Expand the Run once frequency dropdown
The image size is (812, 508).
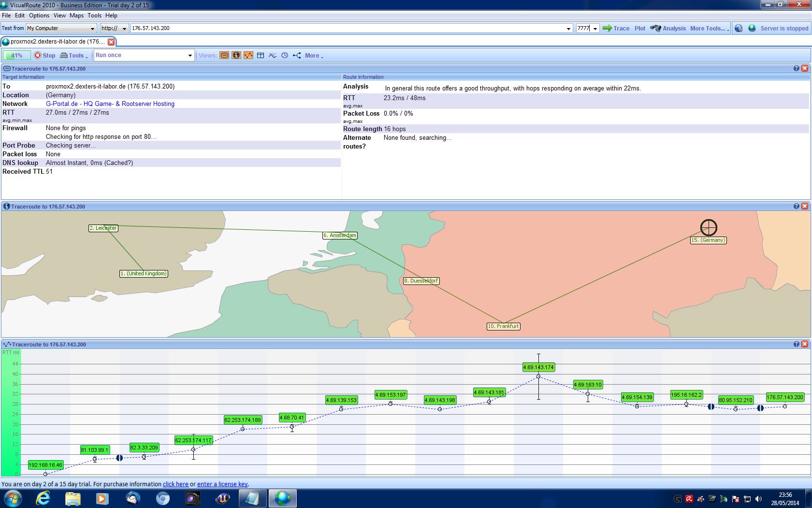point(189,56)
